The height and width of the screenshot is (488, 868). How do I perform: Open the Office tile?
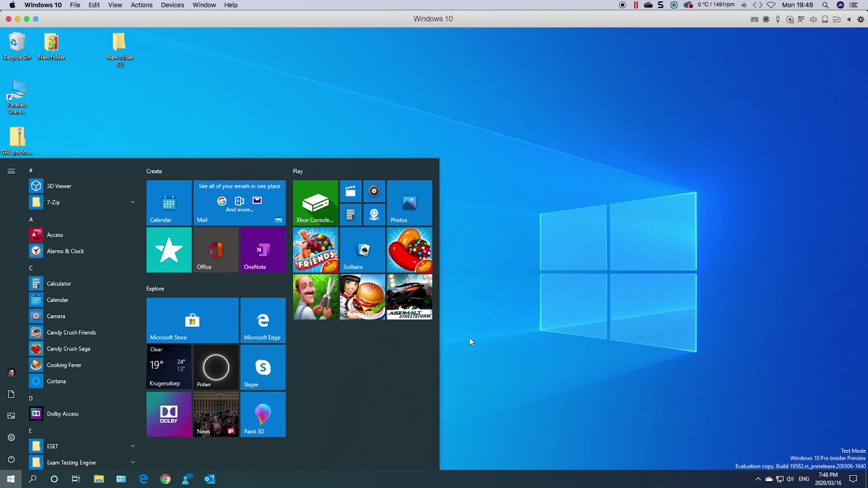[x=216, y=250]
